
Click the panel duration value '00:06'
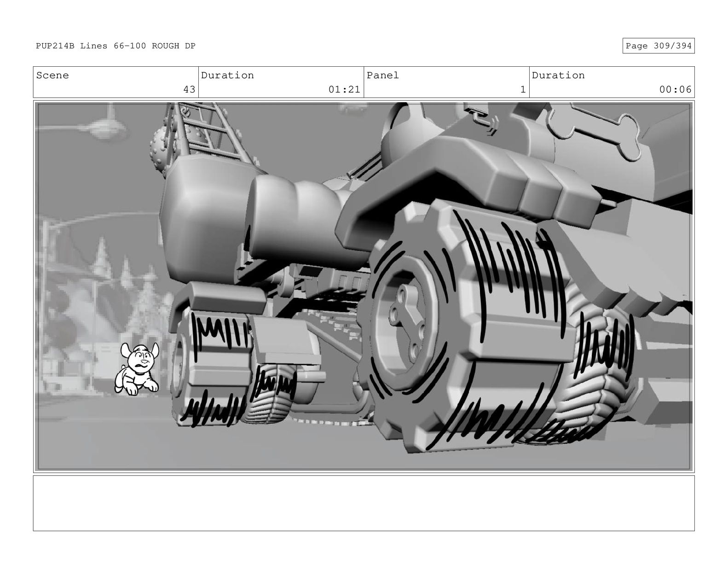pyautogui.click(x=675, y=89)
